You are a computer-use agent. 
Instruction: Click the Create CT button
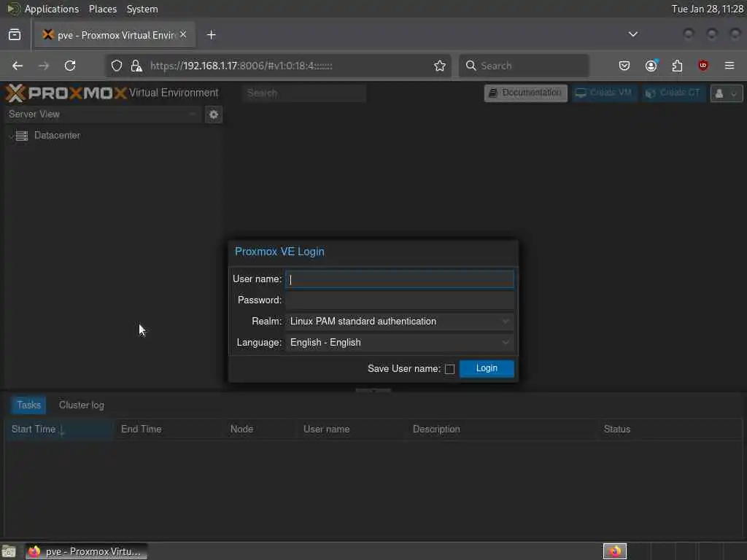coord(673,93)
